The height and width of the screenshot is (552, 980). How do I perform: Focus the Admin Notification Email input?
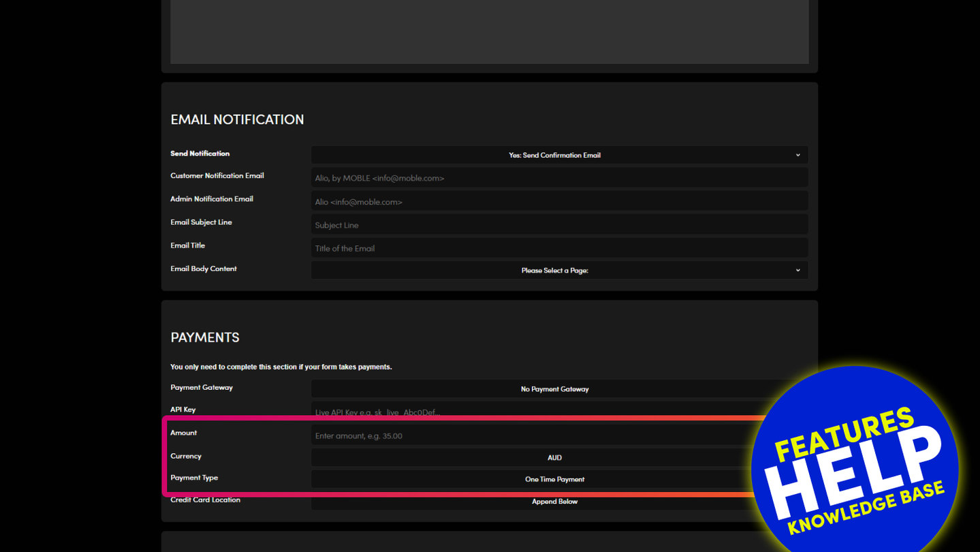tap(559, 202)
